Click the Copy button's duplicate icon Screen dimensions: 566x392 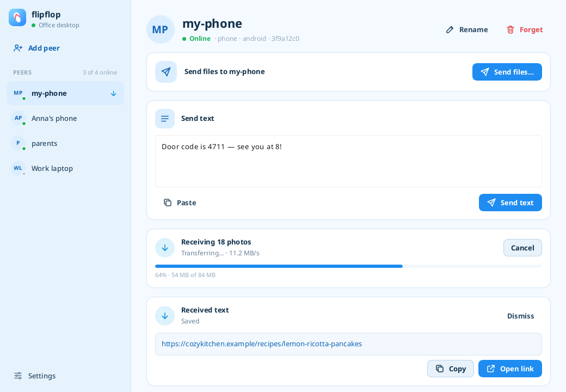click(x=440, y=369)
